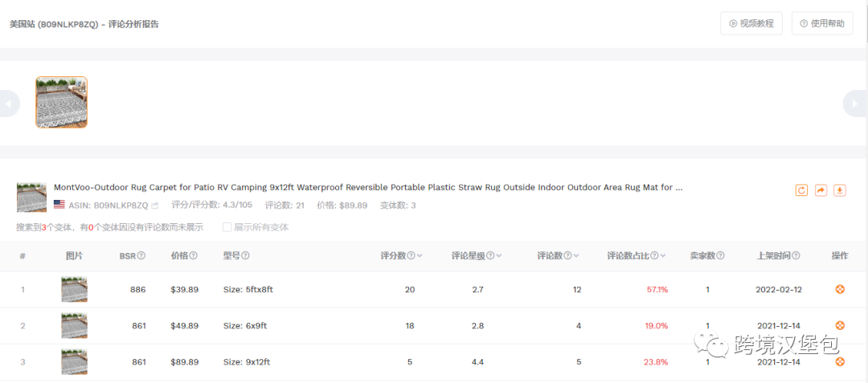
Task: Click the orange share icon
Action: pos(821,190)
